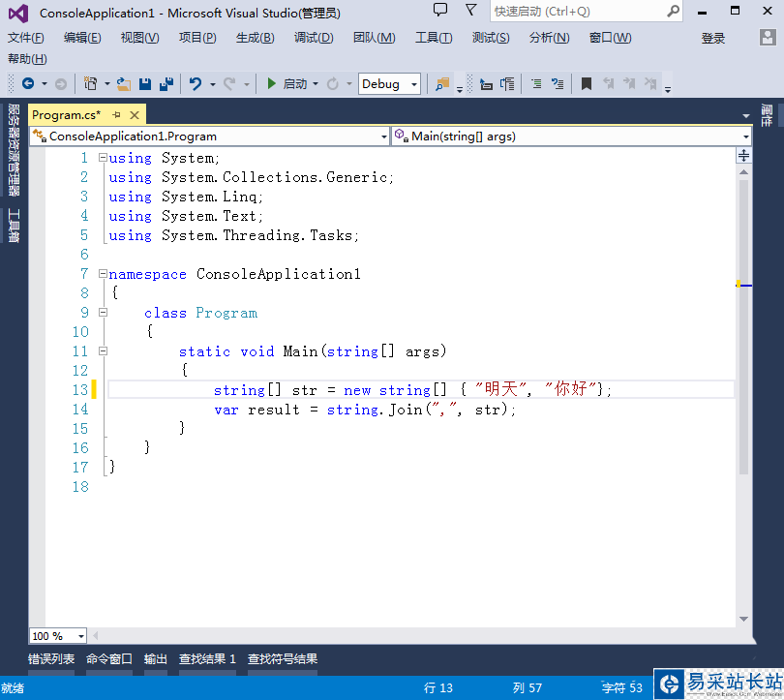The width and height of the screenshot is (784, 700).
Task: Open the 文件(F) menu
Action: coord(26,38)
